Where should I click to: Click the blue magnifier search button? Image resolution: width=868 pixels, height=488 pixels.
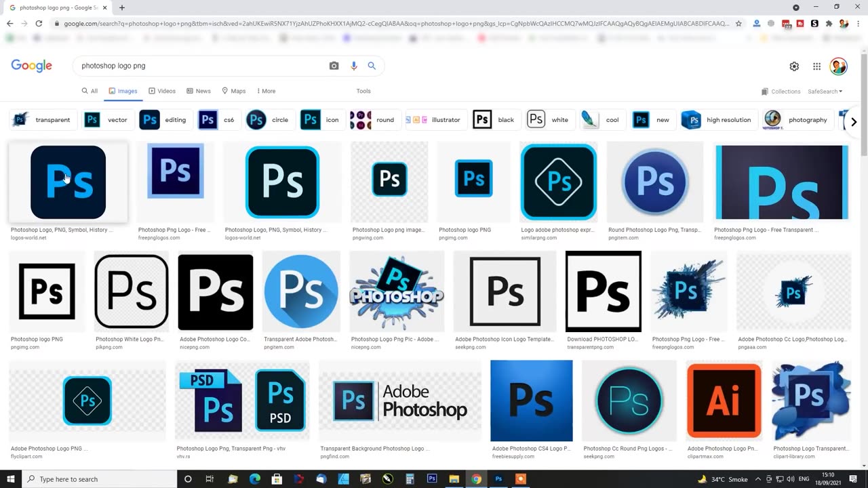372,66
